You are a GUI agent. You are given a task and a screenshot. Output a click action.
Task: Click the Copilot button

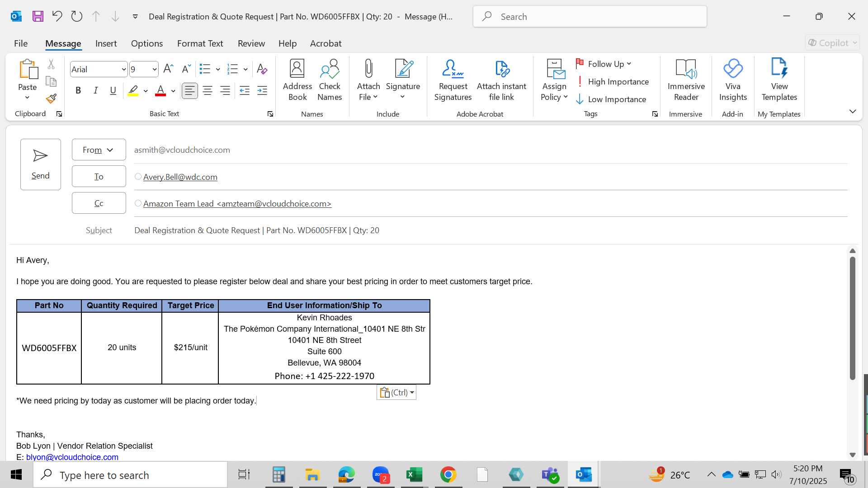(832, 43)
